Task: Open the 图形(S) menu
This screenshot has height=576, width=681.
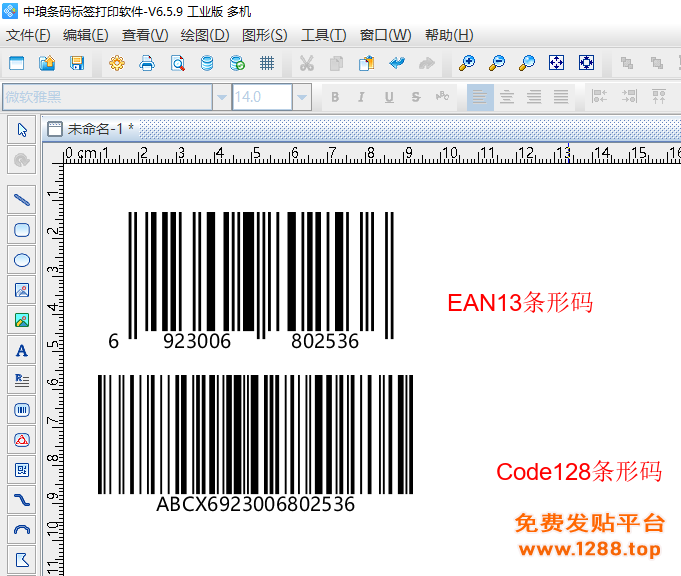Action: coord(264,35)
